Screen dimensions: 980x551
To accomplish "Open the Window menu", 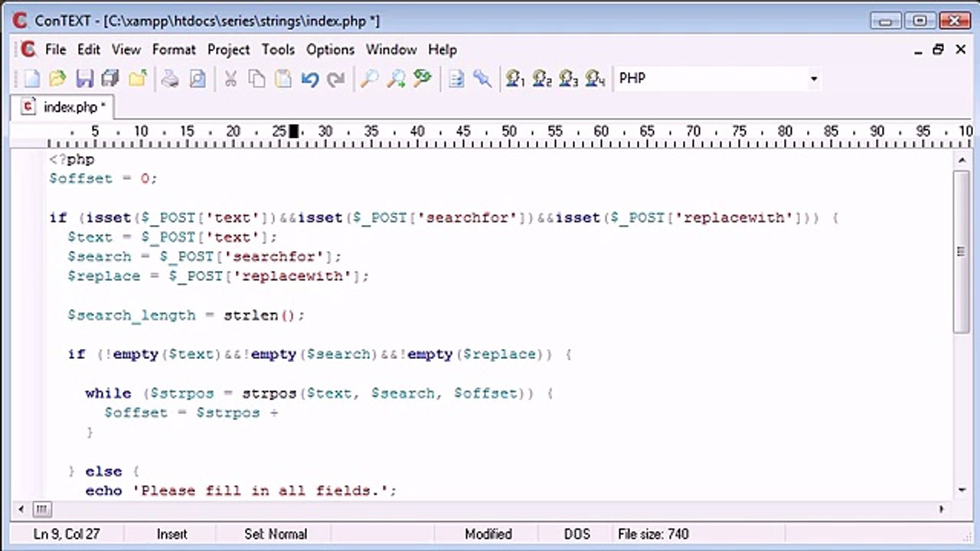I will (391, 50).
